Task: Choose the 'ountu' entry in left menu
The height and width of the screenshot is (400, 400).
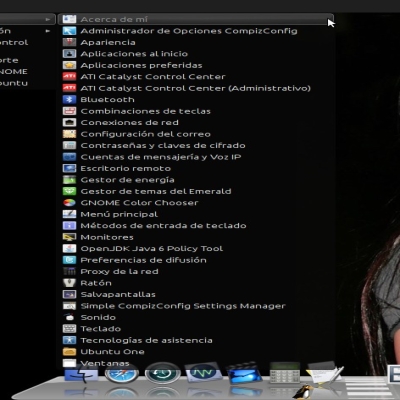Action: click(x=14, y=83)
